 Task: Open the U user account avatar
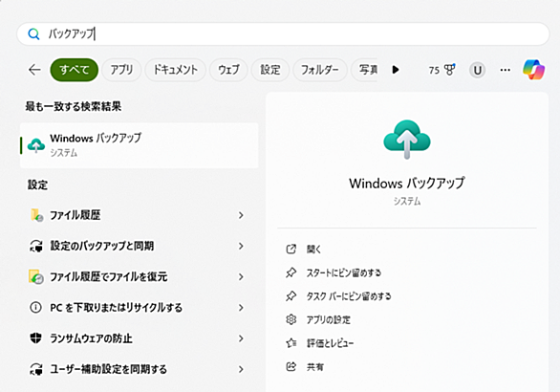pyautogui.click(x=478, y=70)
